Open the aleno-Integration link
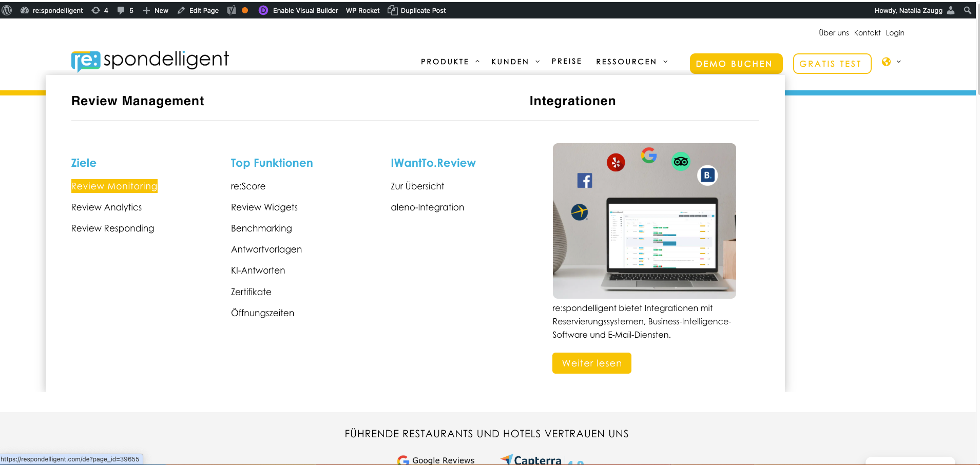 point(427,207)
